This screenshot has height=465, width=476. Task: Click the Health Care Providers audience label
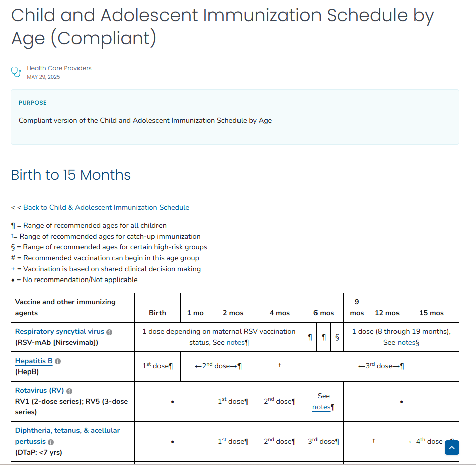click(x=59, y=68)
